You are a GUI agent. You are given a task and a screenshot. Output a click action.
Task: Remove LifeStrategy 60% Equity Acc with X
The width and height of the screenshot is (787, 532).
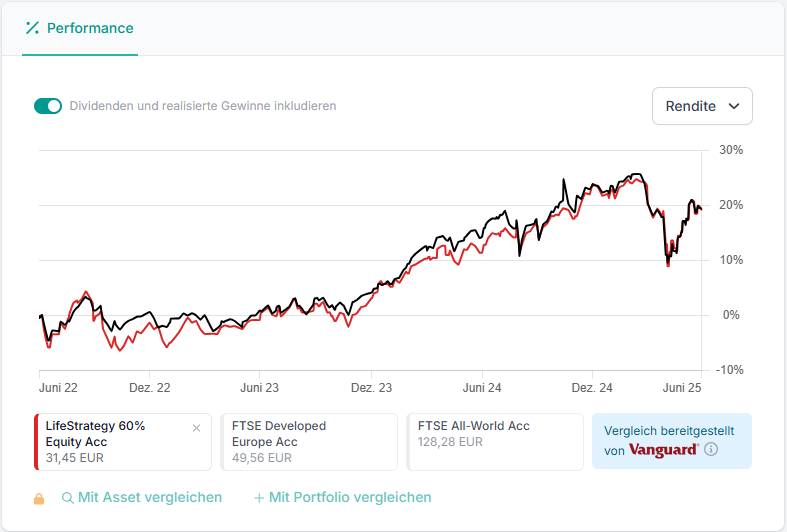click(x=196, y=428)
